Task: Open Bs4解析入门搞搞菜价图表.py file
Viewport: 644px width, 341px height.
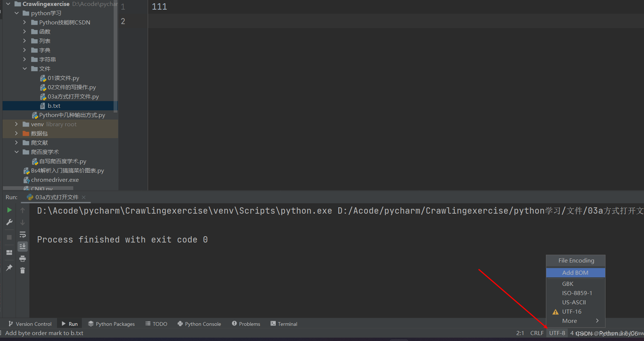Action: pyautogui.click(x=68, y=171)
